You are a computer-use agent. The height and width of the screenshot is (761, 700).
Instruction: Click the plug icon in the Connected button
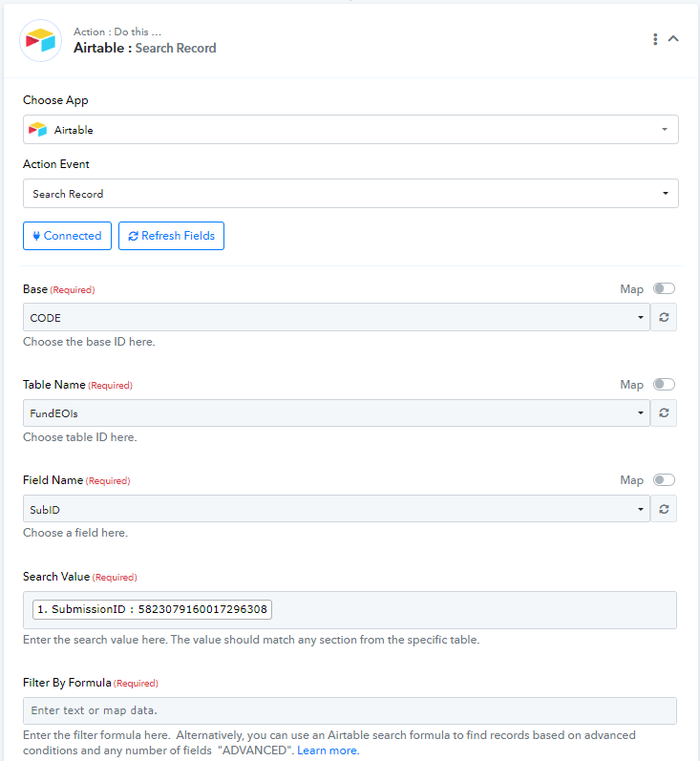[x=36, y=236]
